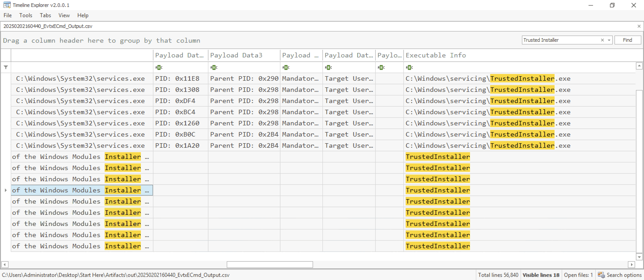This screenshot has width=644, height=280.
Task: Click the group-by panel hint text
Action: (102, 41)
